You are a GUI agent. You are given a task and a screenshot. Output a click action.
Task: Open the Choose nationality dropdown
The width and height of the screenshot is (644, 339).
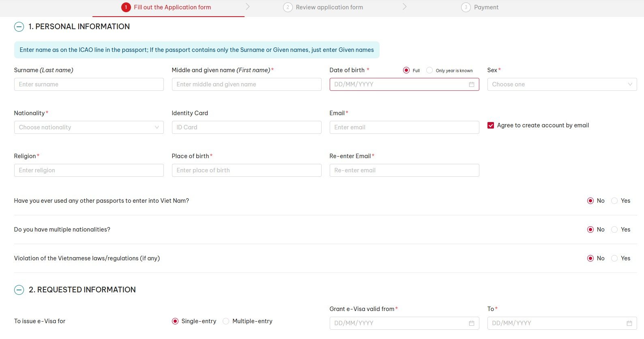coord(89,127)
